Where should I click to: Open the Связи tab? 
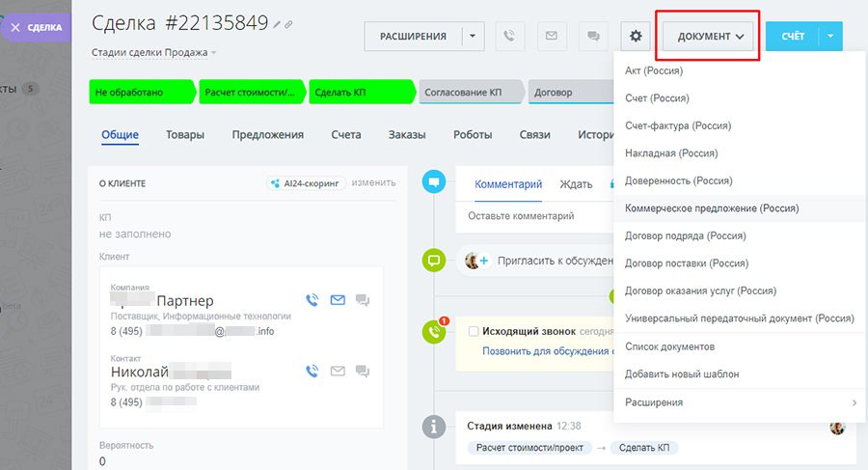[x=534, y=135]
